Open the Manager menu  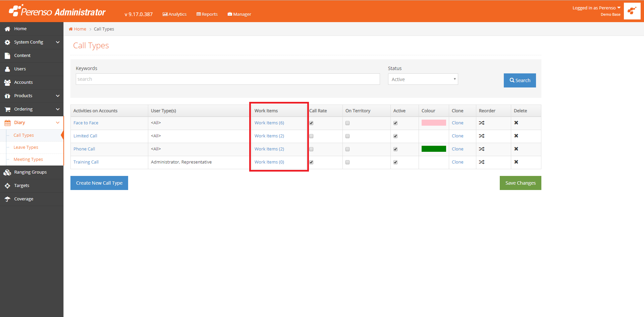239,14
